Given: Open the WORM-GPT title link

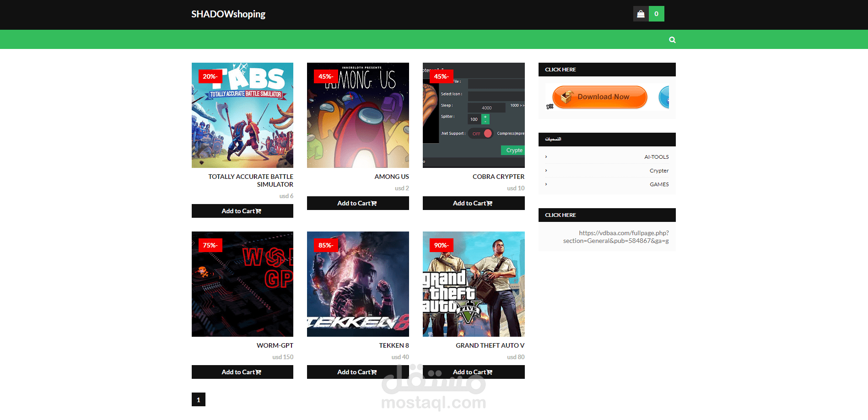Looking at the screenshot, I should click(x=275, y=345).
